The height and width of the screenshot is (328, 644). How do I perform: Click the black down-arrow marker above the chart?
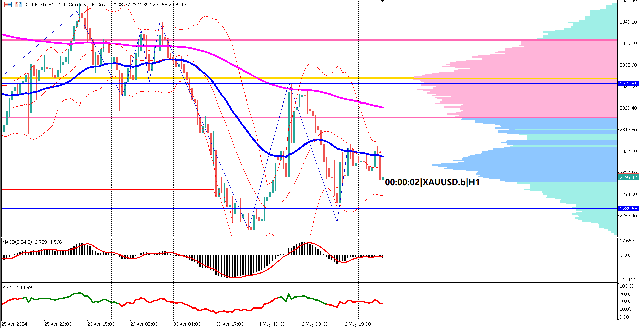click(x=383, y=2)
